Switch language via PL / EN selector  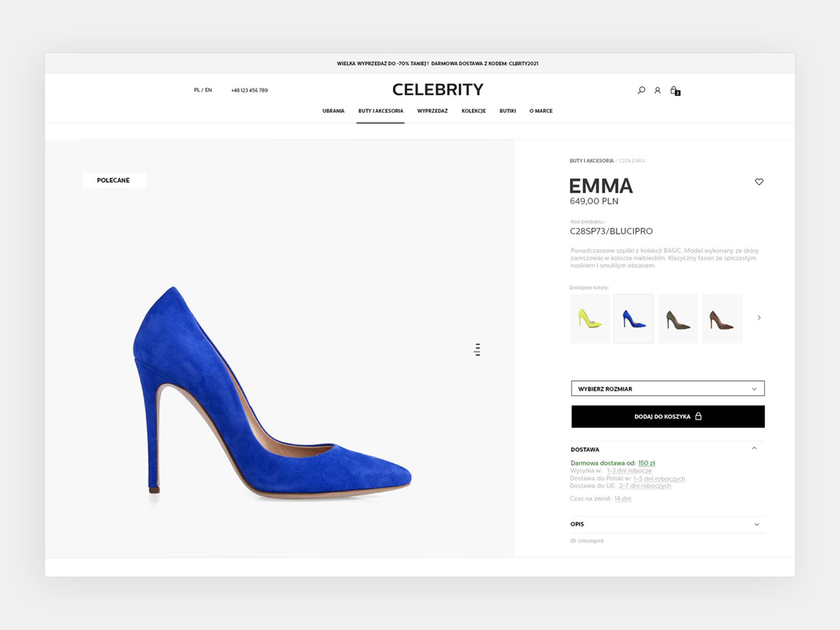(203, 90)
